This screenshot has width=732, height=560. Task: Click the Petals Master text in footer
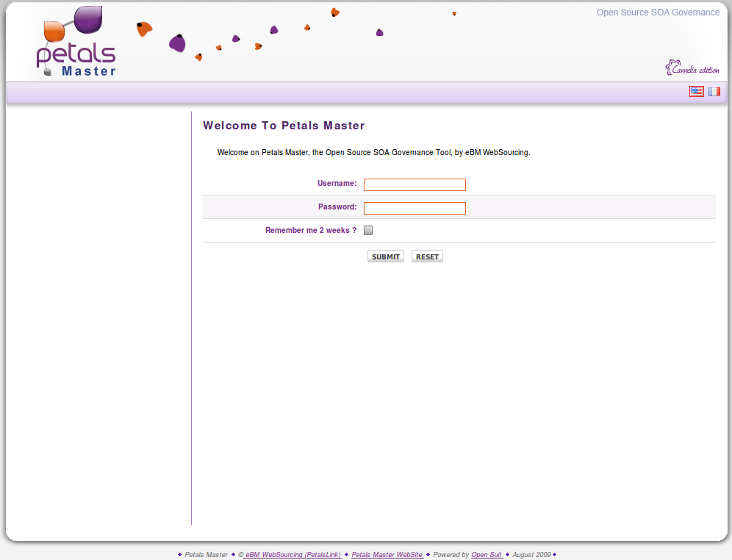pyautogui.click(x=206, y=555)
